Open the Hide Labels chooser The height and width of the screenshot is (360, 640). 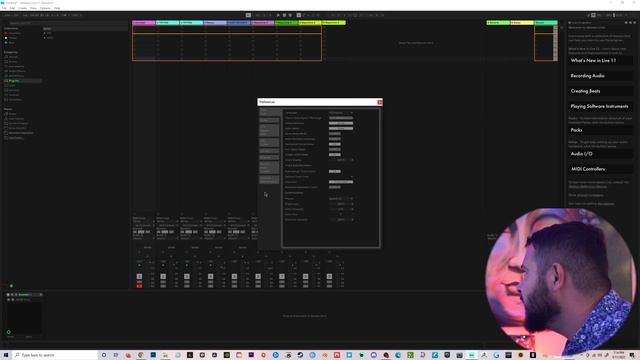(x=341, y=129)
